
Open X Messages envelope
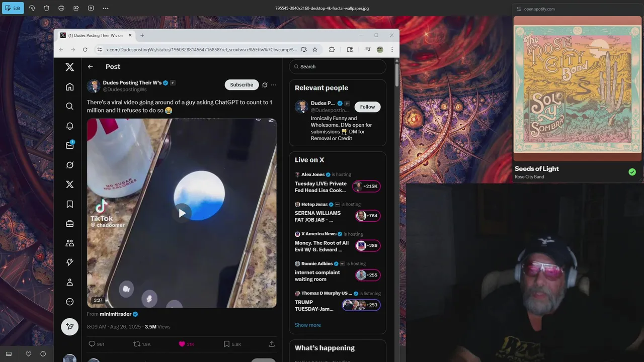tap(70, 145)
